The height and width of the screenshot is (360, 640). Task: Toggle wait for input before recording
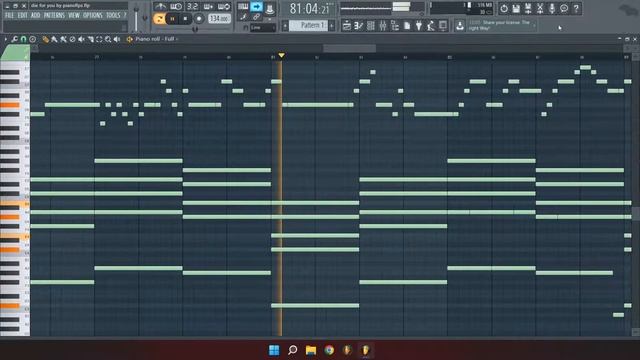tap(176, 7)
